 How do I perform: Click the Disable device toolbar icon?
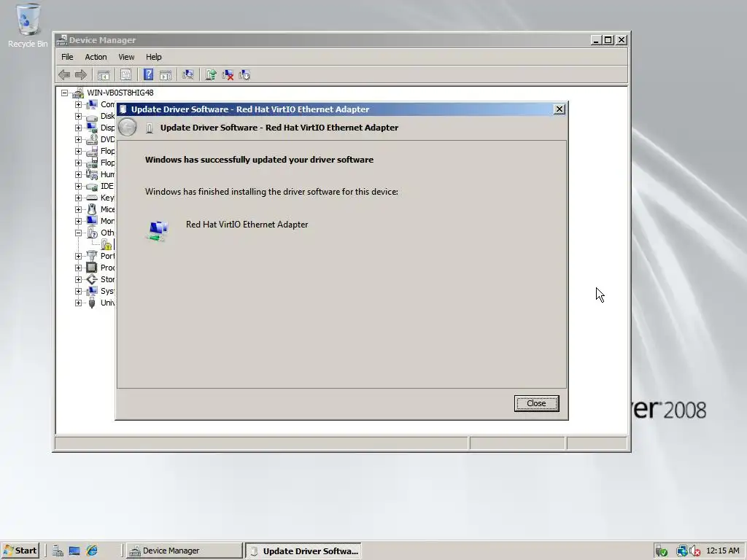pyautogui.click(x=244, y=75)
